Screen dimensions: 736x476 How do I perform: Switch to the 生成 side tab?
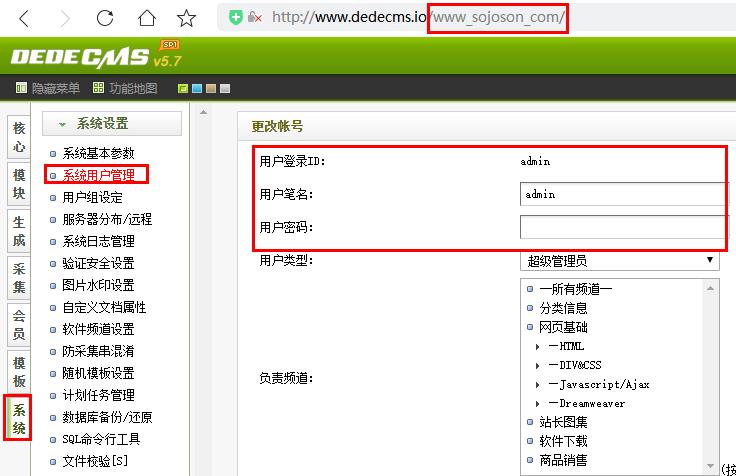(19, 230)
